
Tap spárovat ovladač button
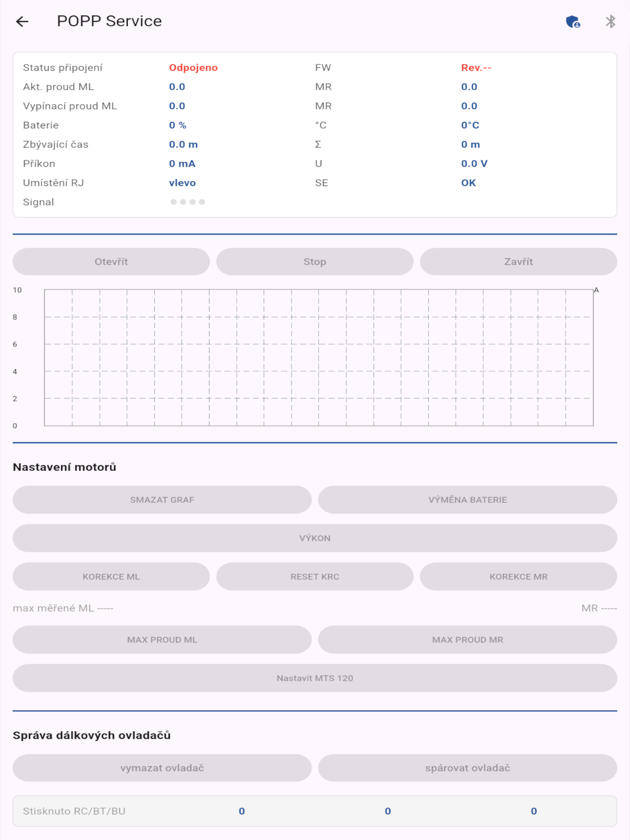[468, 768]
